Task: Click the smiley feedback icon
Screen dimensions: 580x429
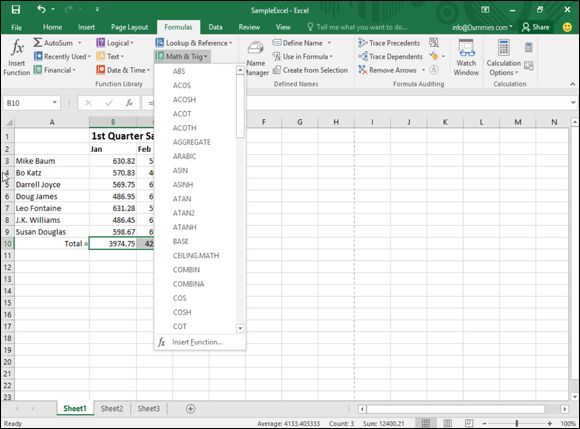Action: point(567,27)
